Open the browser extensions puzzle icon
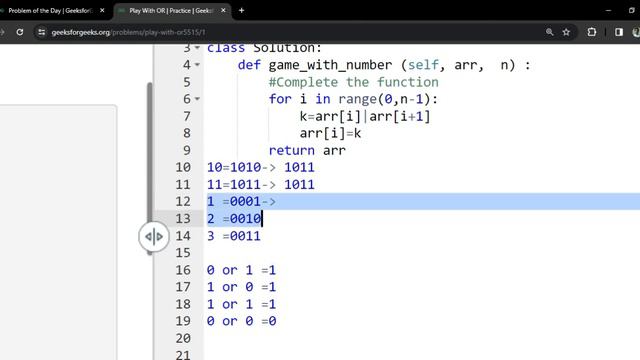 [591, 32]
